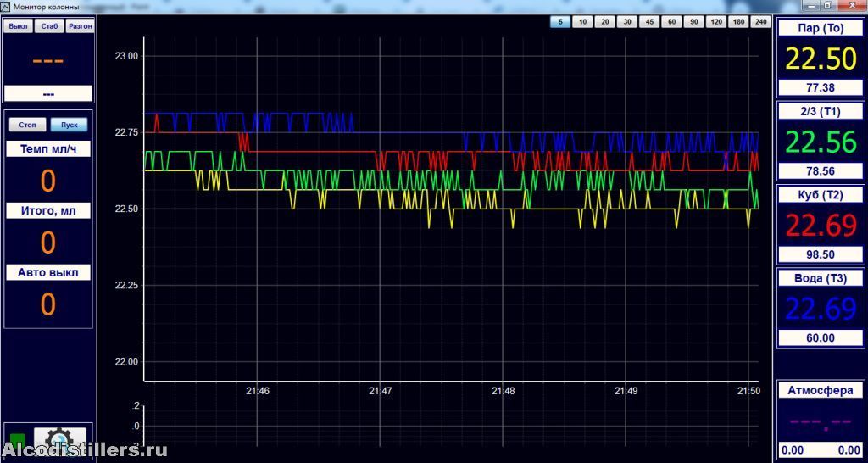Click the Монитор колонны window title icon
The image size is (868, 463).
pos(6,7)
